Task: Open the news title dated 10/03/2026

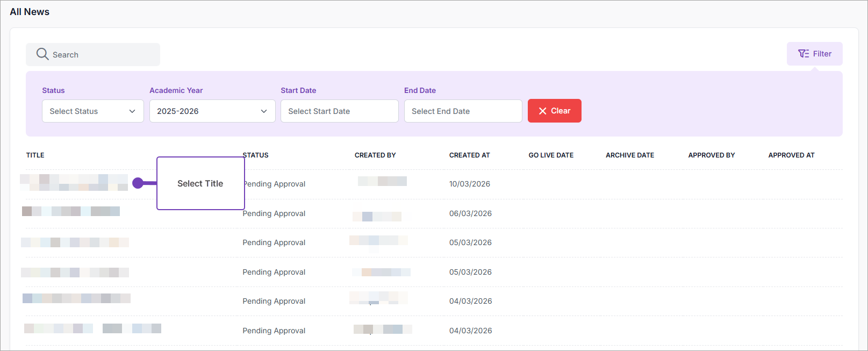Action: coord(74,183)
